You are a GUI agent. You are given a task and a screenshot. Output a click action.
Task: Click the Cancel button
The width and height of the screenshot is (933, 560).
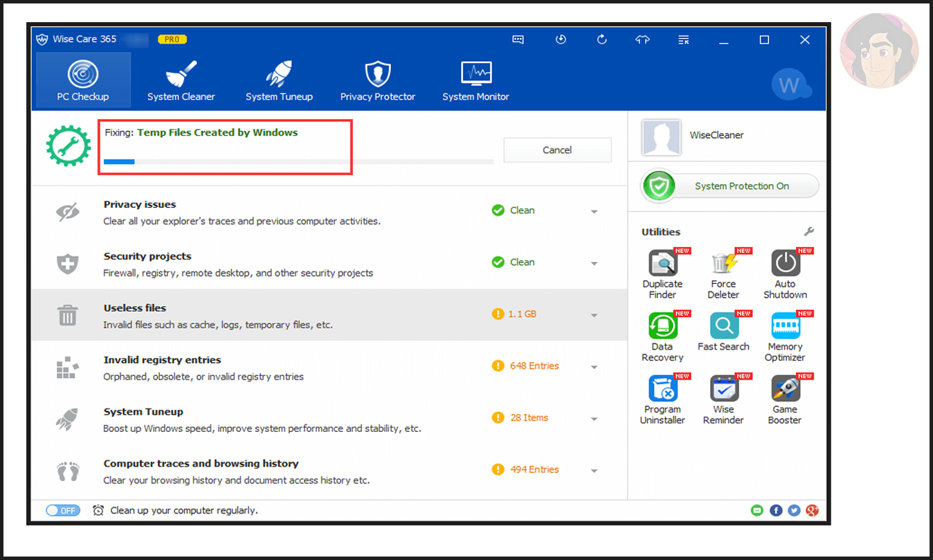pos(557,150)
